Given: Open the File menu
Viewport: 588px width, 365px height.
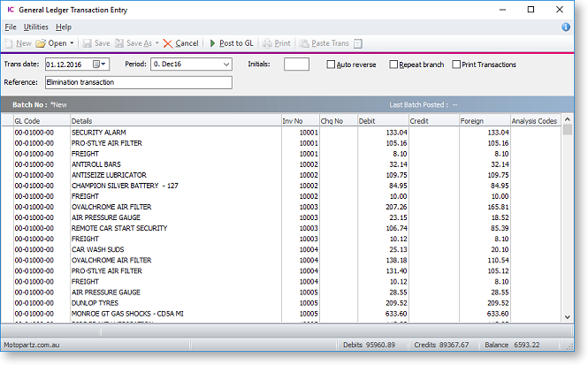Looking at the screenshot, I should click(x=11, y=27).
